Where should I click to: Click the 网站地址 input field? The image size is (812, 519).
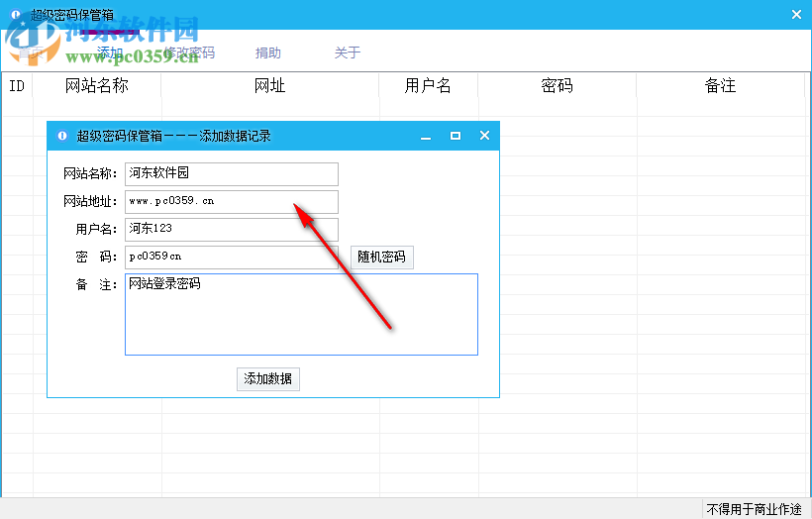tap(232, 201)
